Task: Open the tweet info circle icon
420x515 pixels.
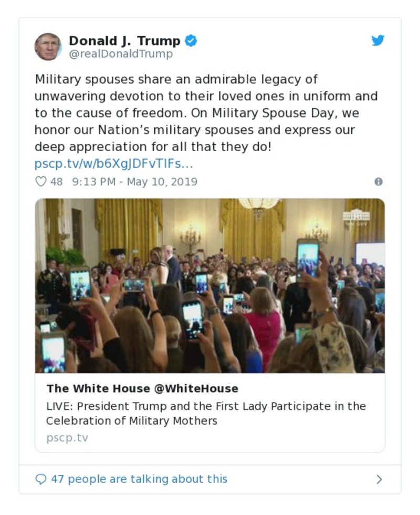Action: tap(379, 182)
